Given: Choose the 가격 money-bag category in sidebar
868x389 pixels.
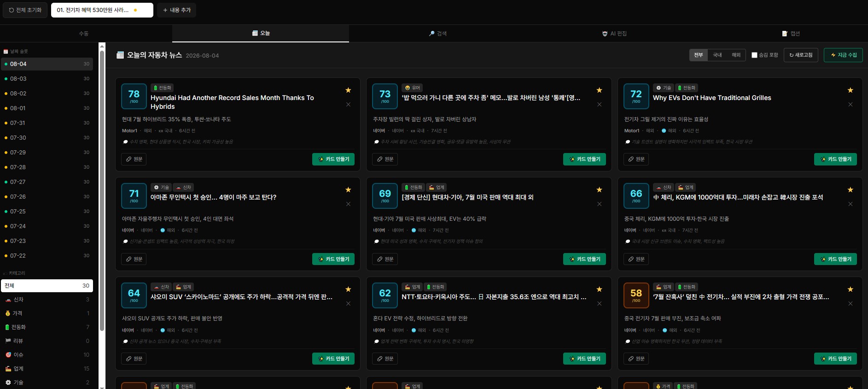Looking at the screenshot, I should [x=47, y=313].
